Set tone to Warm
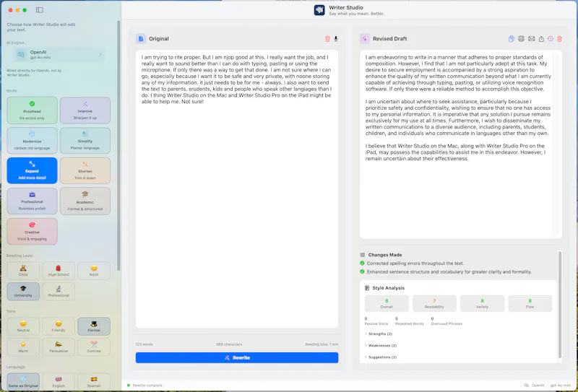This screenshot has height=392, width=578. click(x=23, y=347)
